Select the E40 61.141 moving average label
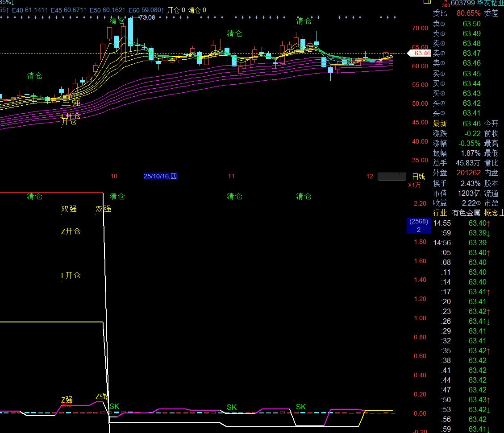 click(x=29, y=10)
